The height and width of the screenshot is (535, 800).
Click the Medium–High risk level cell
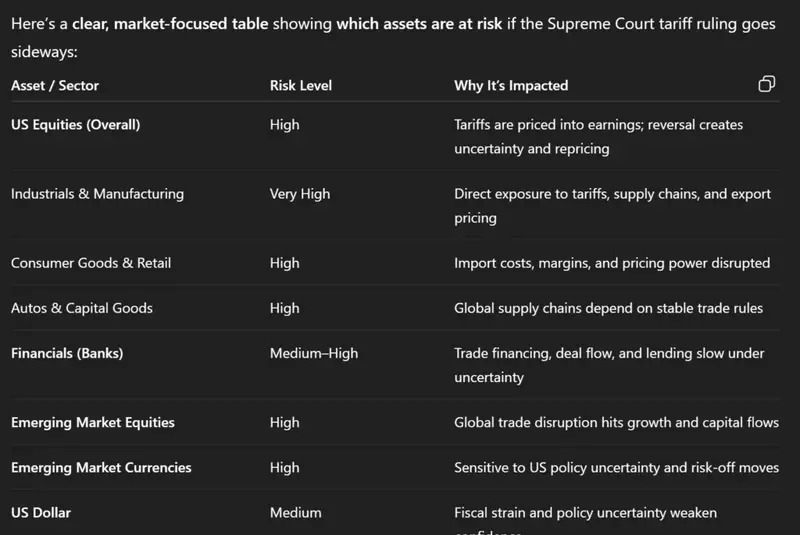pyautogui.click(x=314, y=353)
